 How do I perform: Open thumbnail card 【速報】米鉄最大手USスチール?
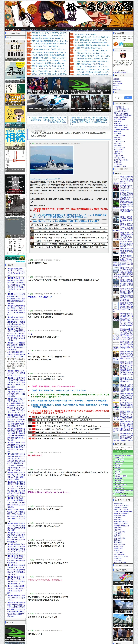click(101, 86)
